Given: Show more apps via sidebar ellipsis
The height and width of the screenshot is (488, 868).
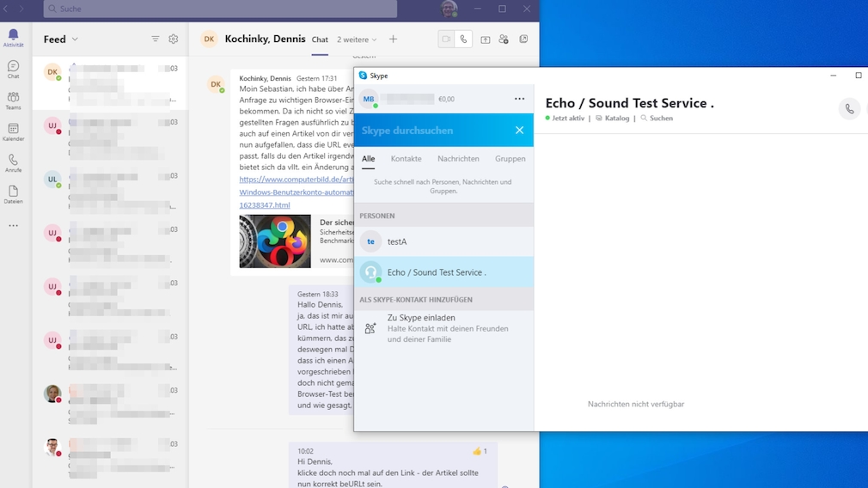Looking at the screenshot, I should 13,226.
